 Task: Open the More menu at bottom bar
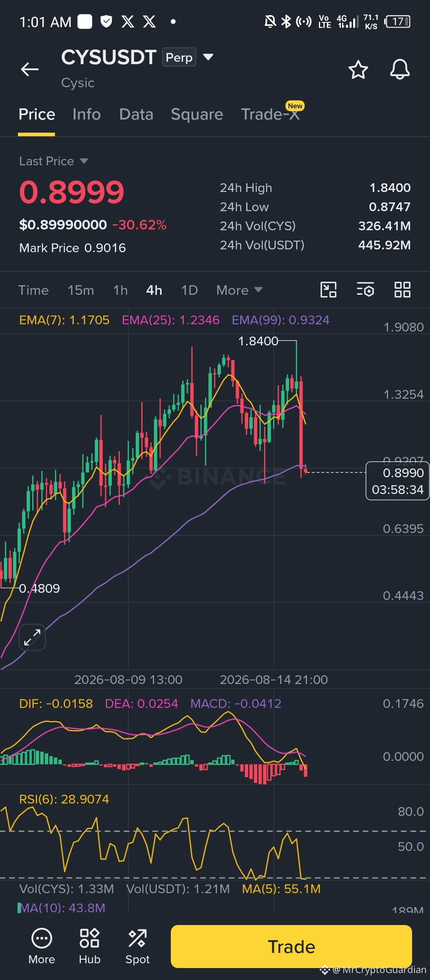42,946
